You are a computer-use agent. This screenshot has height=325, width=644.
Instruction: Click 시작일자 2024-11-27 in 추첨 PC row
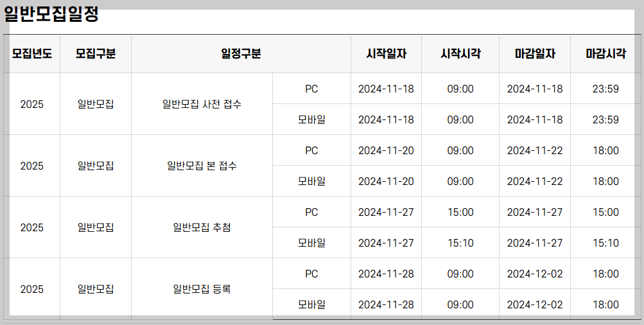386,212
